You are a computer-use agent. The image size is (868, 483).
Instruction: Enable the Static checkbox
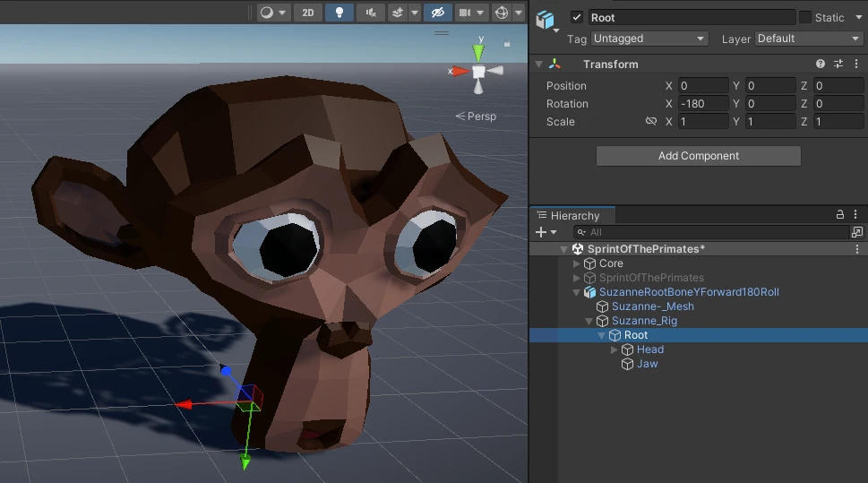(805, 17)
